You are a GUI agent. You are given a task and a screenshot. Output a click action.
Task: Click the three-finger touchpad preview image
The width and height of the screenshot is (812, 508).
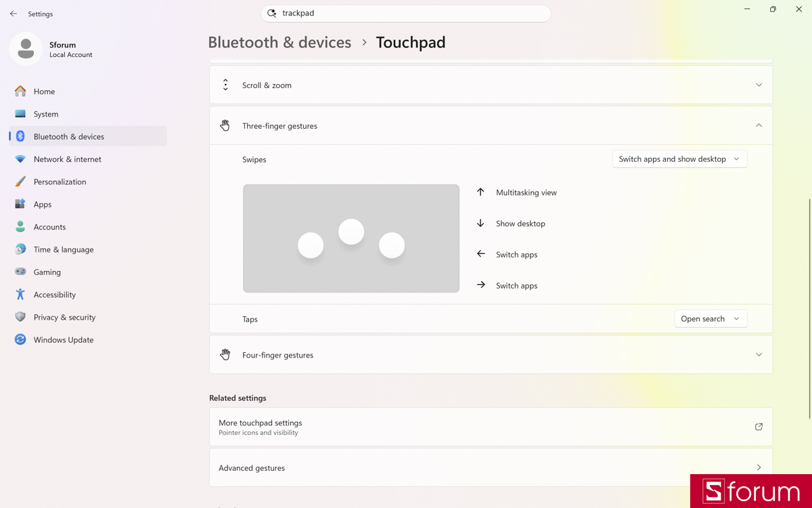351,238
